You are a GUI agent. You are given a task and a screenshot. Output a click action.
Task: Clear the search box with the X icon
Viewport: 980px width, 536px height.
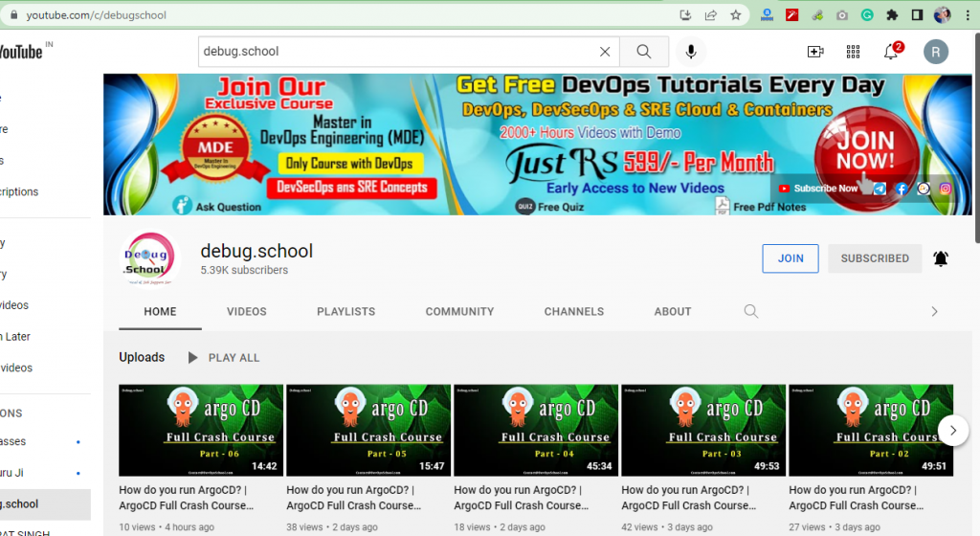coord(605,52)
